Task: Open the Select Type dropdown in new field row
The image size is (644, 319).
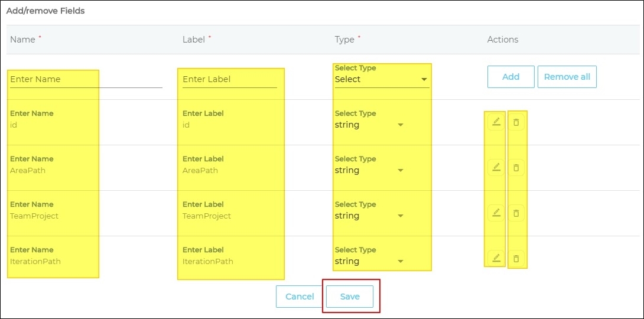Action: click(x=382, y=79)
